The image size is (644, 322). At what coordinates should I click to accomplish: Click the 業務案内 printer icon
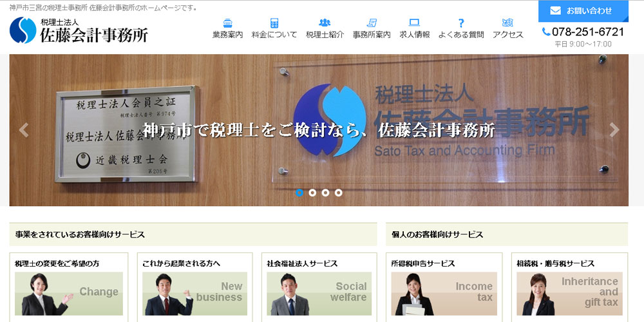click(x=227, y=23)
